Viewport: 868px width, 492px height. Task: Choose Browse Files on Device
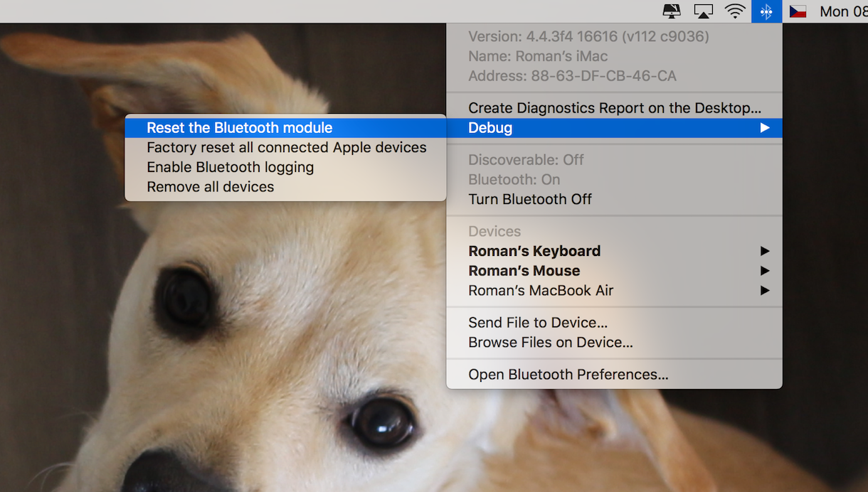(614, 343)
